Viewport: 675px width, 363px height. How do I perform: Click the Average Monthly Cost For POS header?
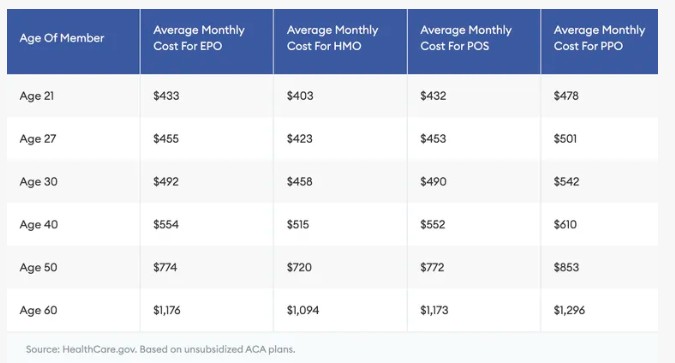pos(466,38)
